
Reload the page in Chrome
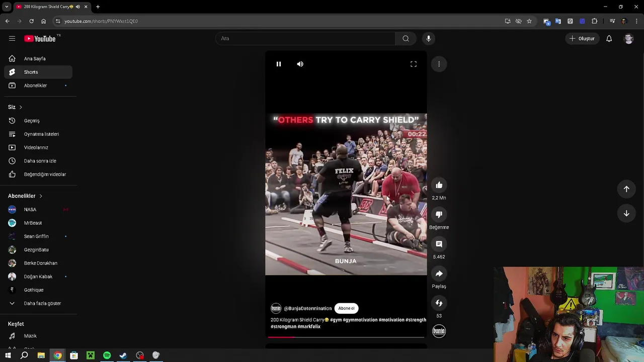coord(31,21)
